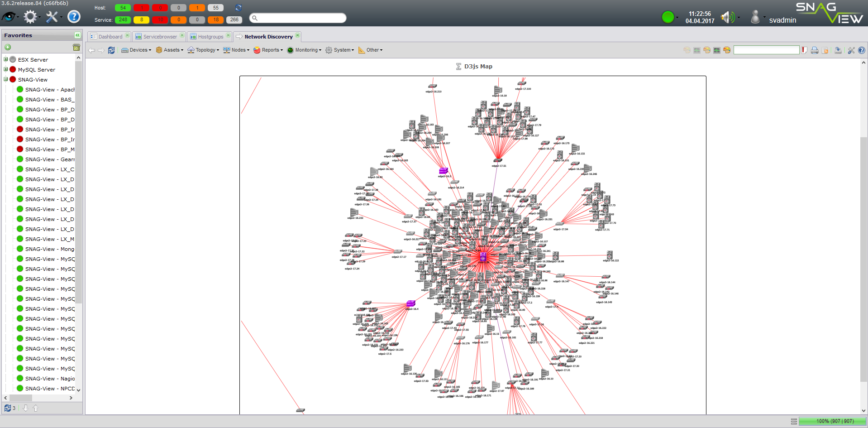Select the purple edge2-16.2 switch node
868x428 pixels.
[x=444, y=171]
